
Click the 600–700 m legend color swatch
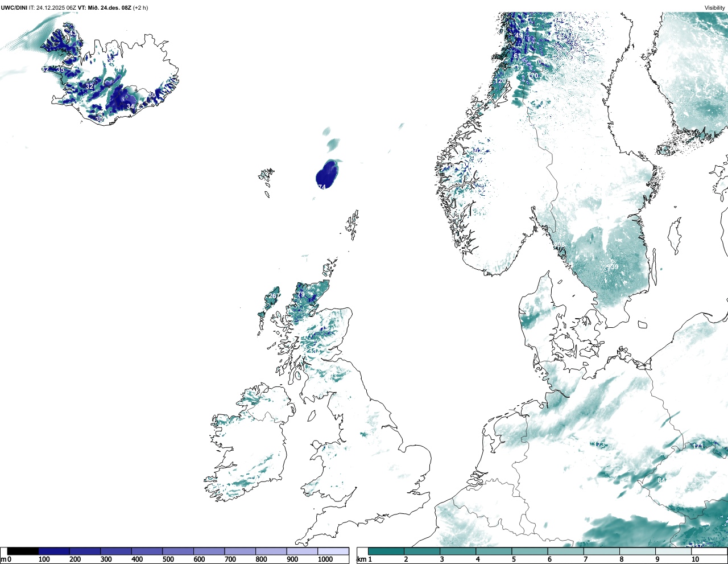209,551
